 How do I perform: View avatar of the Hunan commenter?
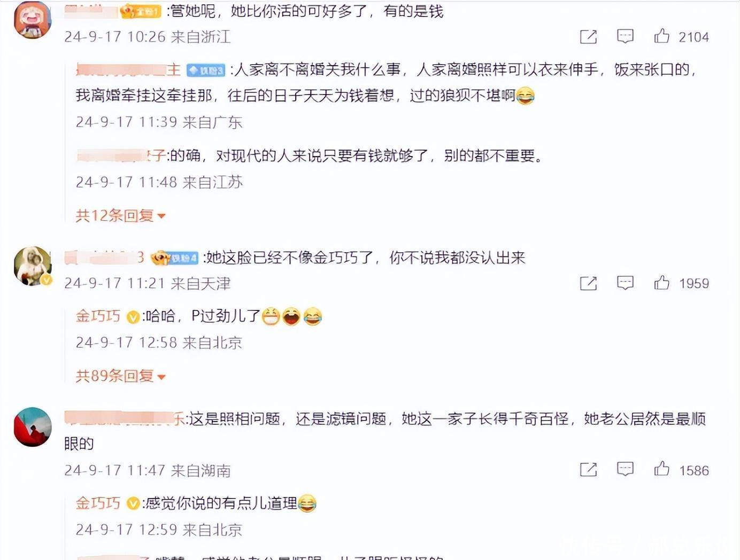(33, 427)
